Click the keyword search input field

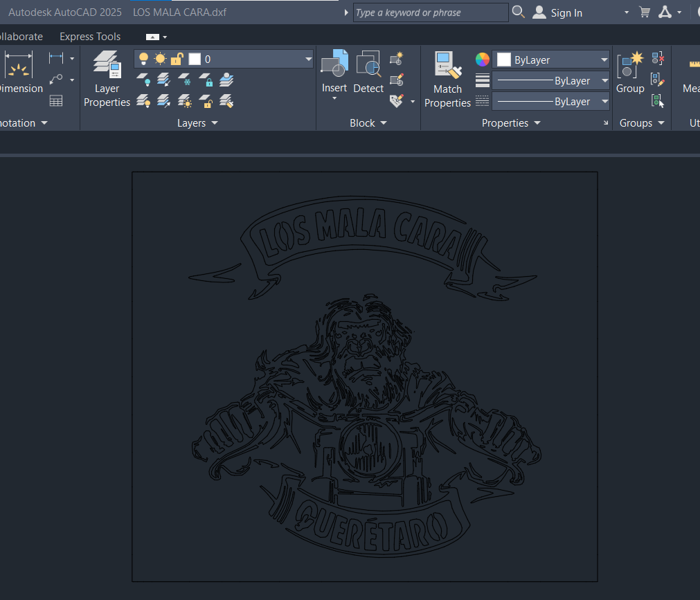point(430,12)
